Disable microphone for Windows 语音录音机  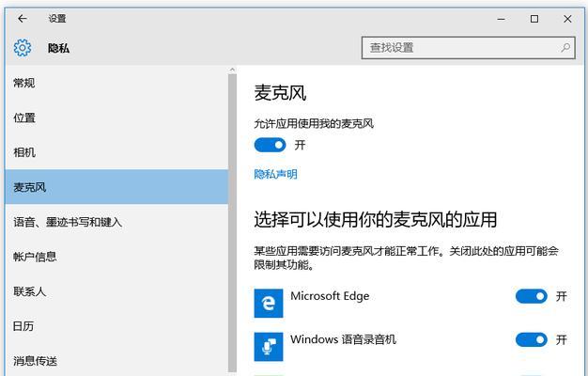(532, 340)
